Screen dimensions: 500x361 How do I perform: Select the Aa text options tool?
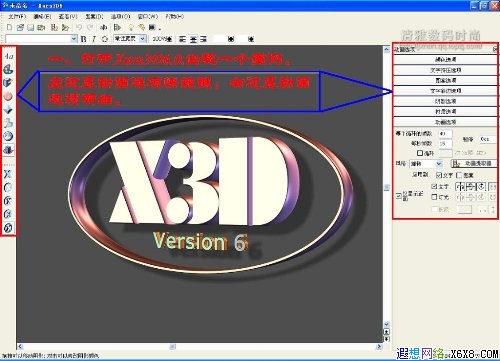8,56
